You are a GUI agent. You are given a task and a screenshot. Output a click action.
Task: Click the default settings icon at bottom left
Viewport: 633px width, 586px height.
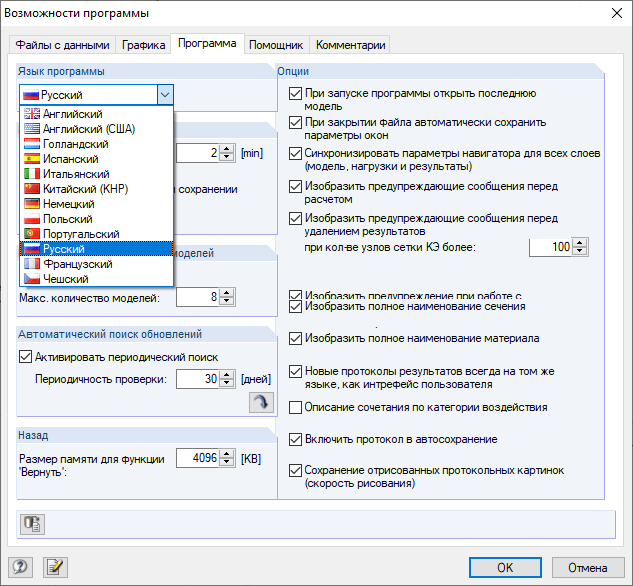click(x=32, y=524)
